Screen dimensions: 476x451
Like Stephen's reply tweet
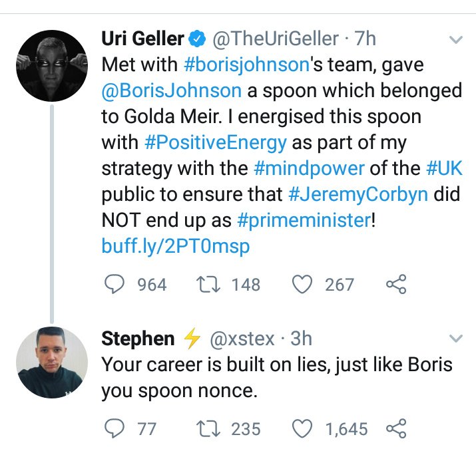304,428
